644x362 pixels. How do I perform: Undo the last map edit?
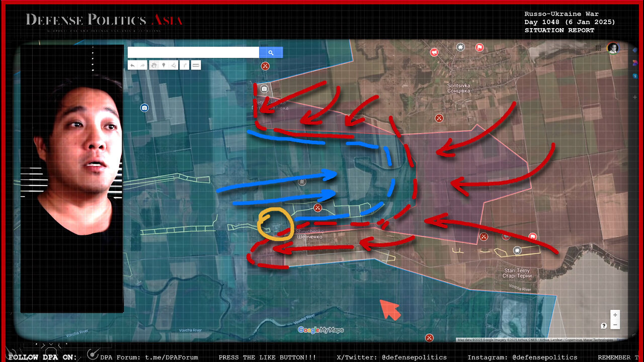pos(132,65)
